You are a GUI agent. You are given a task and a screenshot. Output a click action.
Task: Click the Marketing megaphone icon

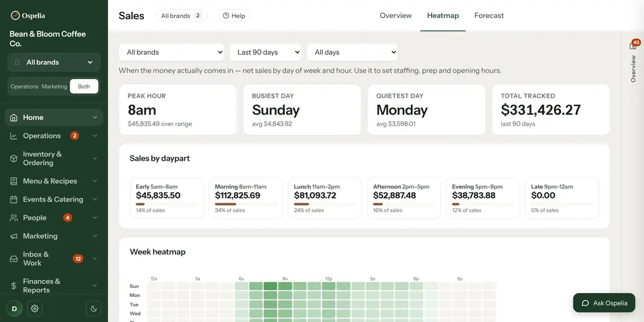[x=13, y=236]
